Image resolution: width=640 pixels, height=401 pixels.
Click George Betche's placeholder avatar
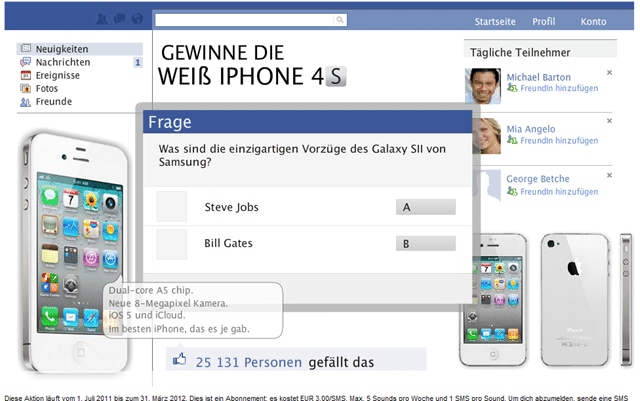coord(489,185)
